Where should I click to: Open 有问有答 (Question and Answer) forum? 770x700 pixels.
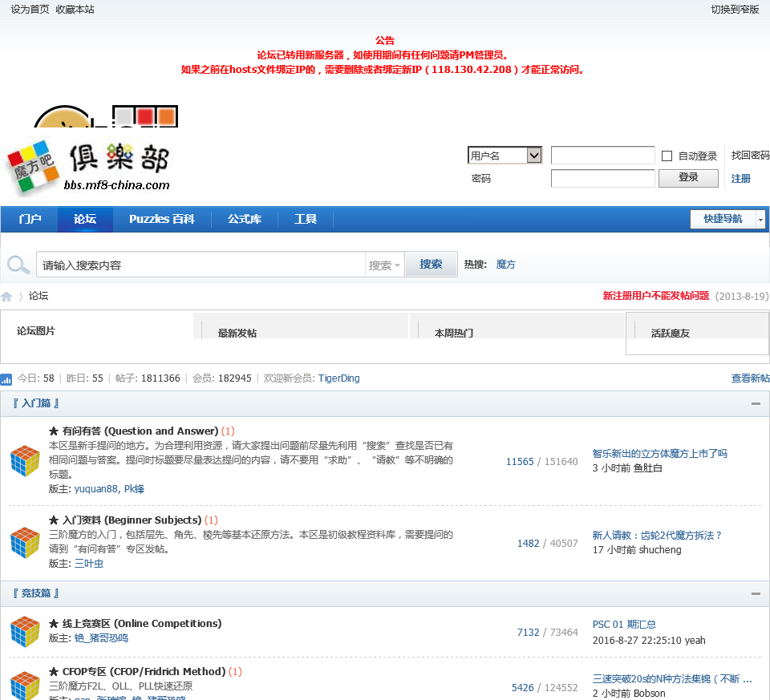pos(140,431)
